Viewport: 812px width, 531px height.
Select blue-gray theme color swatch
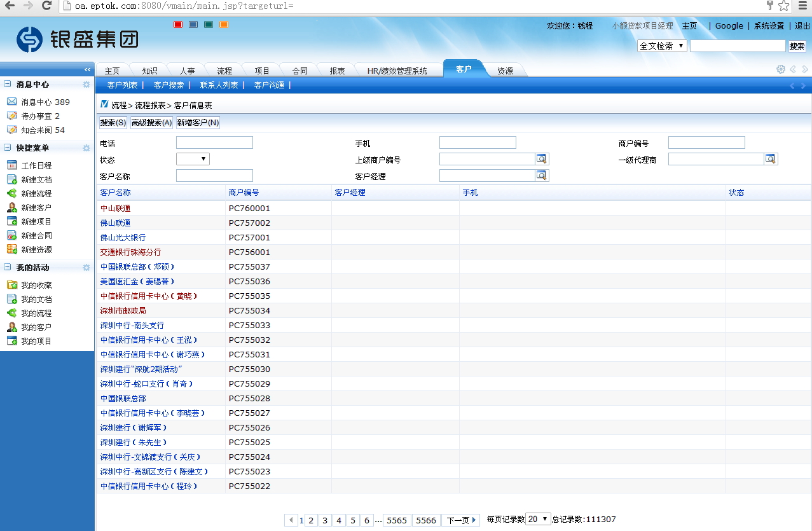pyautogui.click(x=193, y=25)
